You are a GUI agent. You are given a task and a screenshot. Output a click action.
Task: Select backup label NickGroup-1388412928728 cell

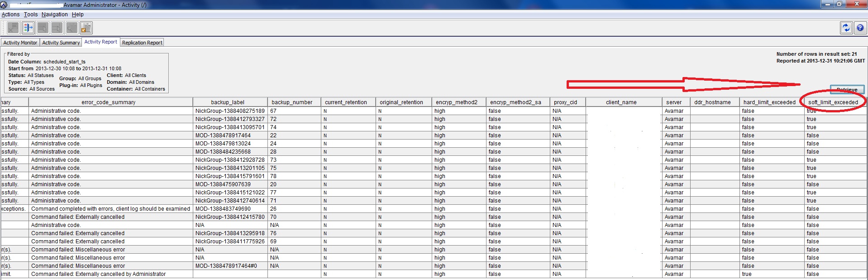pyautogui.click(x=230, y=160)
